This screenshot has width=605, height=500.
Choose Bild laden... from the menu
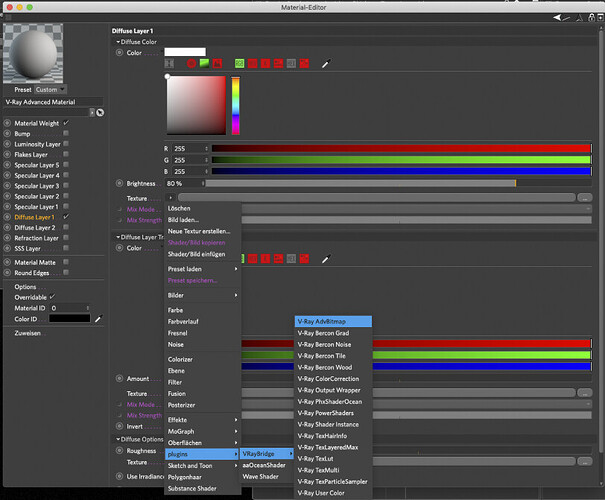(x=203, y=220)
